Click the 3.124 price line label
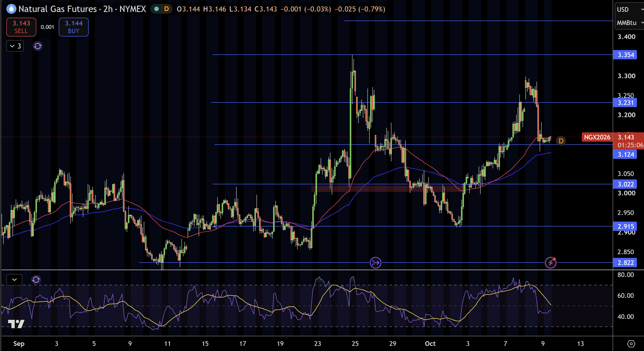Viewport: 644px width, 351px height. point(625,154)
